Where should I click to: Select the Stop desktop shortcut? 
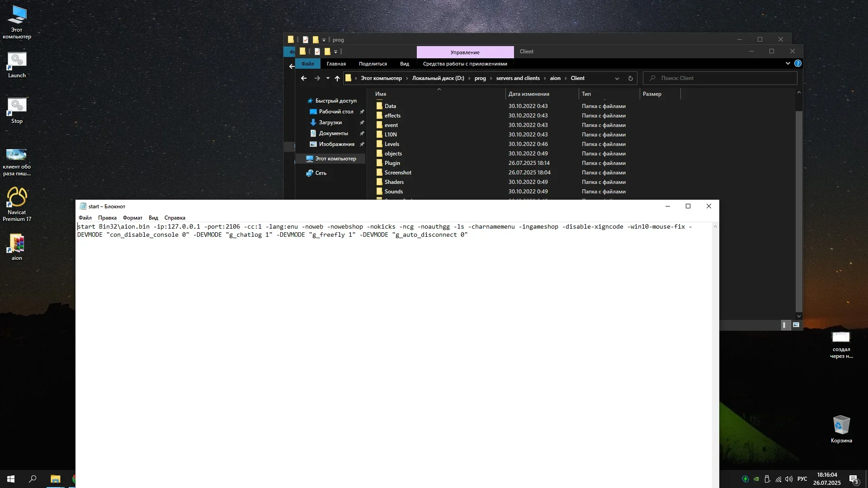click(x=17, y=110)
